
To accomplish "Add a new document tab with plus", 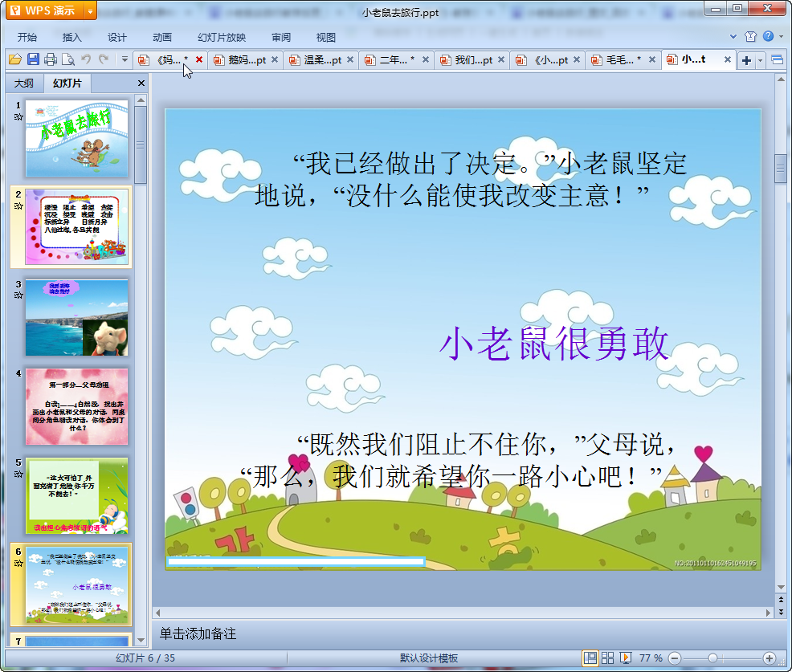I will pos(746,60).
